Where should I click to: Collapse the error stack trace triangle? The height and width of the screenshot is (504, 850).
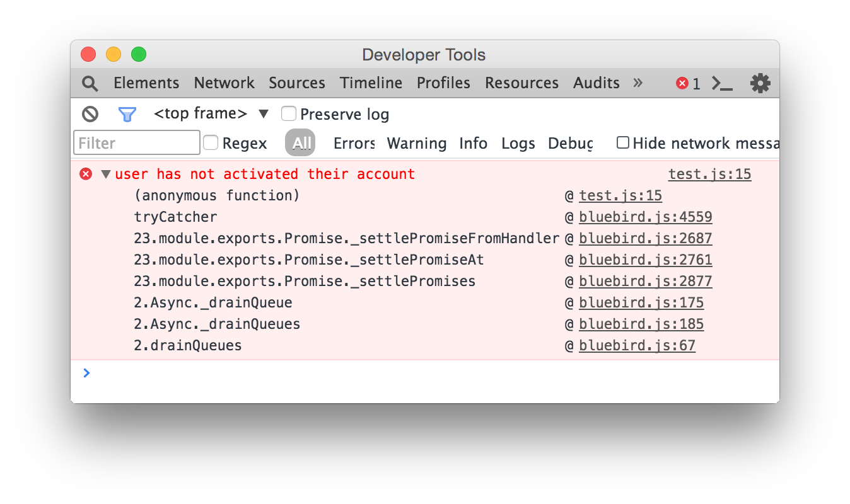point(105,174)
